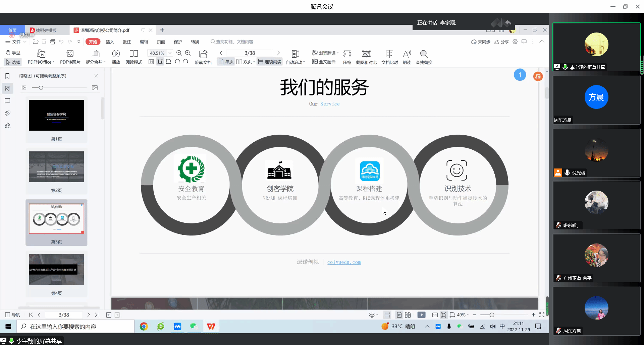Open the 文件 menu dropdown
Image resolution: width=644 pixels, height=345 pixels.
click(x=16, y=42)
